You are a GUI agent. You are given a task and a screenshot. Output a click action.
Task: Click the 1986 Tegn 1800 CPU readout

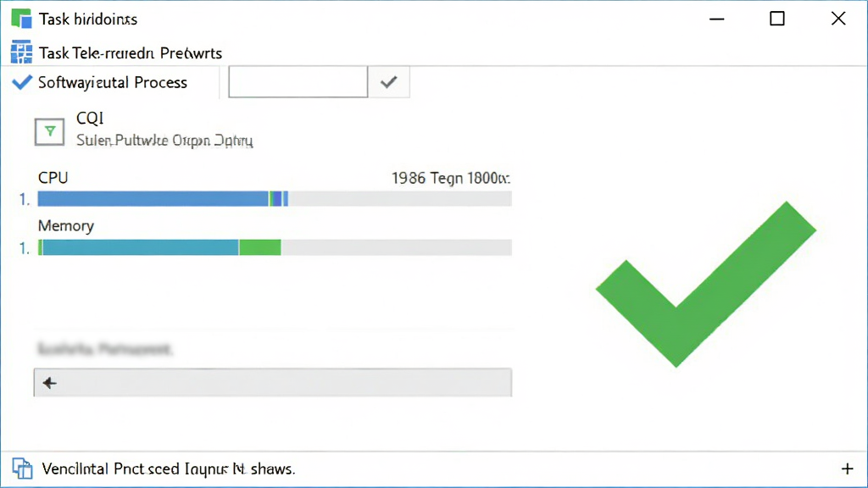click(x=451, y=178)
